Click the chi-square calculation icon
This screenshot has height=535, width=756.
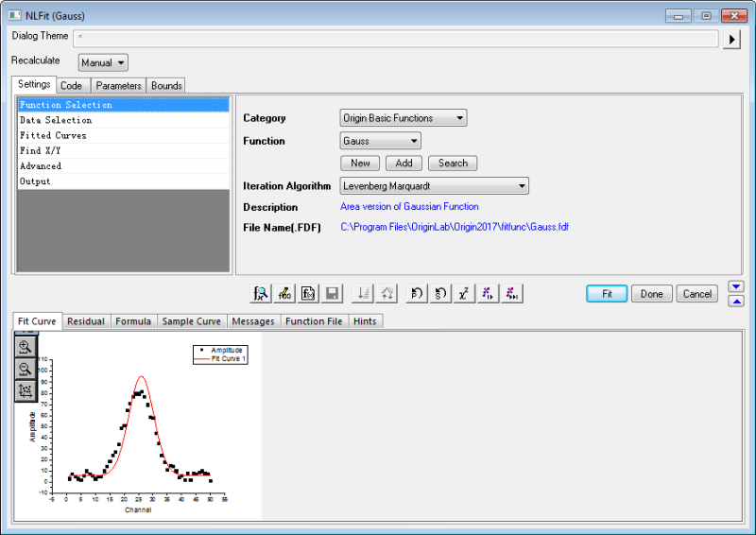(x=464, y=294)
